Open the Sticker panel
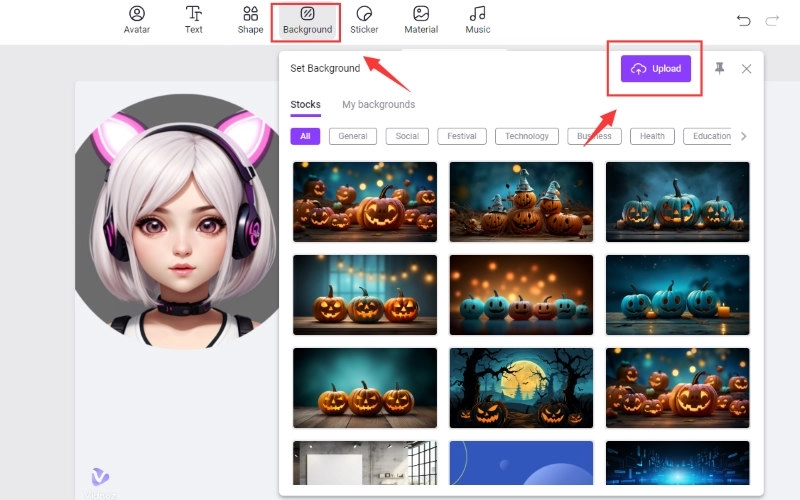 pyautogui.click(x=364, y=20)
